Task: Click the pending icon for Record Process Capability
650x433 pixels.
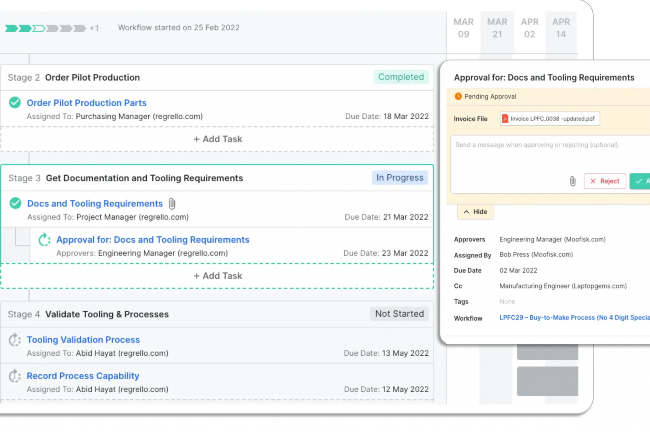Action: (x=15, y=376)
